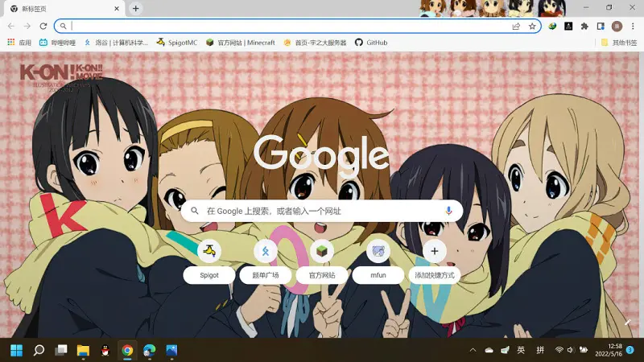Open the mfun shortcut tile
The height and width of the screenshot is (362, 644).
(378, 261)
